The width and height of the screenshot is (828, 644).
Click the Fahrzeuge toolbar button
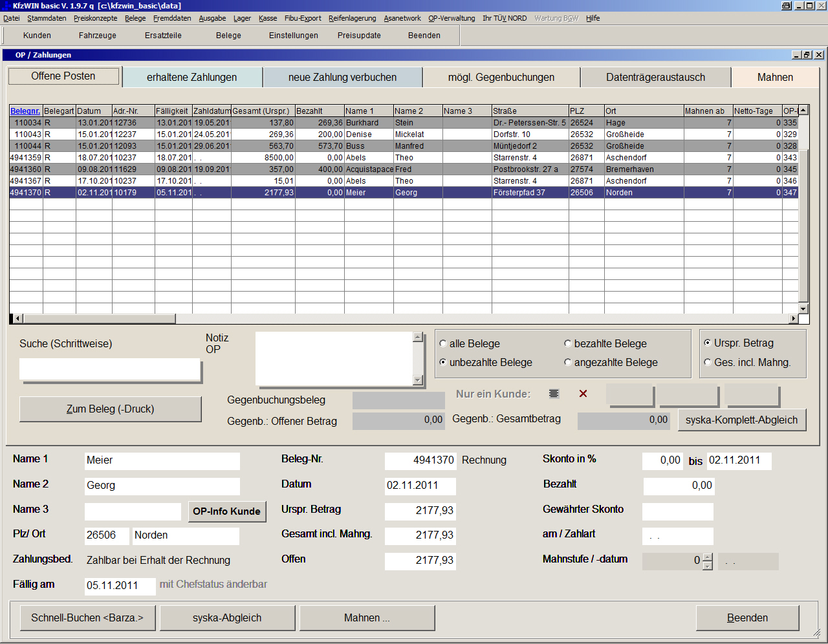coord(98,36)
